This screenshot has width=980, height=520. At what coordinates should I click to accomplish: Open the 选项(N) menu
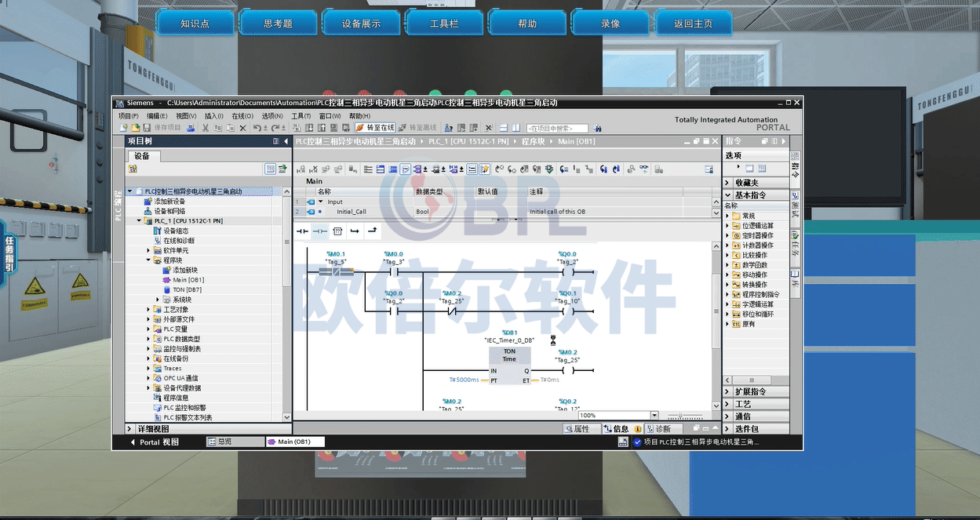click(272, 116)
